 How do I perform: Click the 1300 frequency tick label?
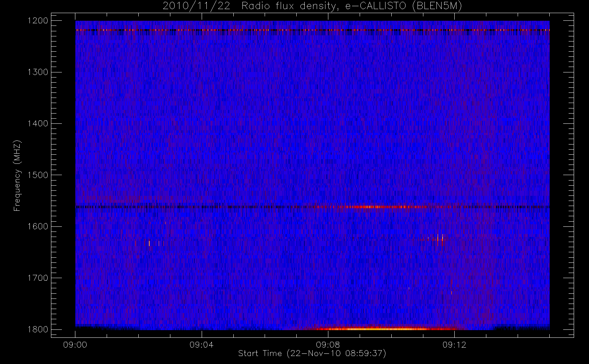pyautogui.click(x=38, y=72)
